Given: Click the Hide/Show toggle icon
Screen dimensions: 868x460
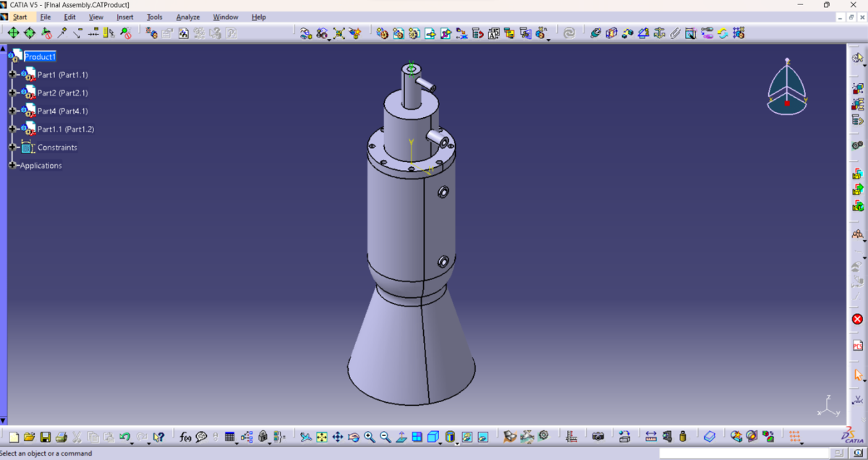Looking at the screenshot, I should (x=467, y=437).
